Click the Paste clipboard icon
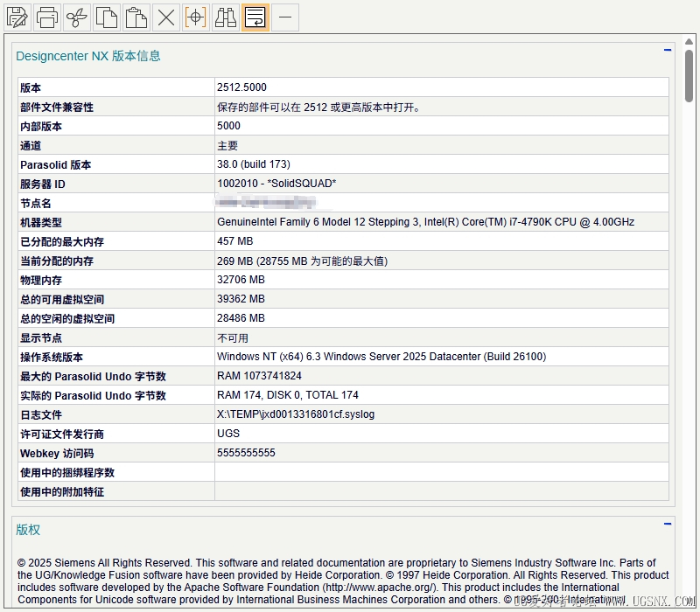700x612 pixels. [136, 17]
